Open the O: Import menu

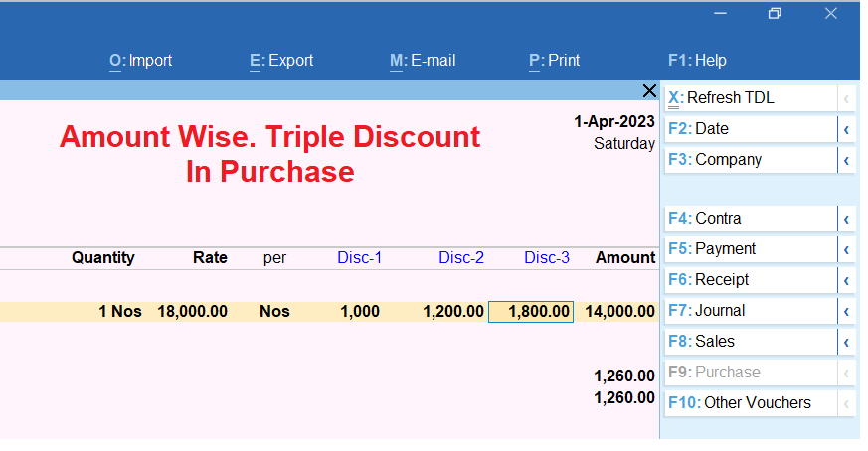pyautogui.click(x=140, y=61)
